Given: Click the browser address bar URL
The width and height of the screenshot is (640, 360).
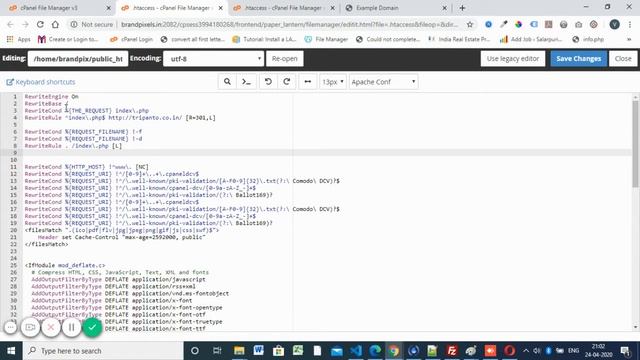Looking at the screenshot, I should click(289, 24).
